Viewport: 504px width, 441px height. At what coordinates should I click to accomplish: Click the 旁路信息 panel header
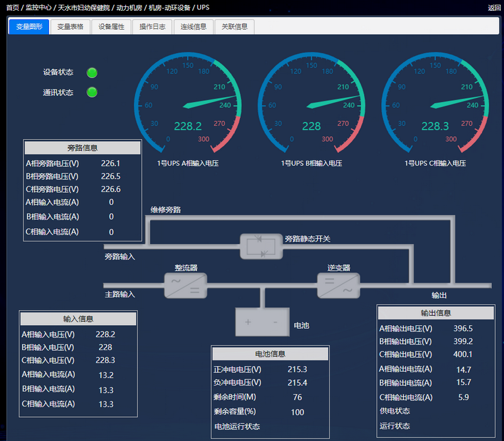pyautogui.click(x=83, y=148)
